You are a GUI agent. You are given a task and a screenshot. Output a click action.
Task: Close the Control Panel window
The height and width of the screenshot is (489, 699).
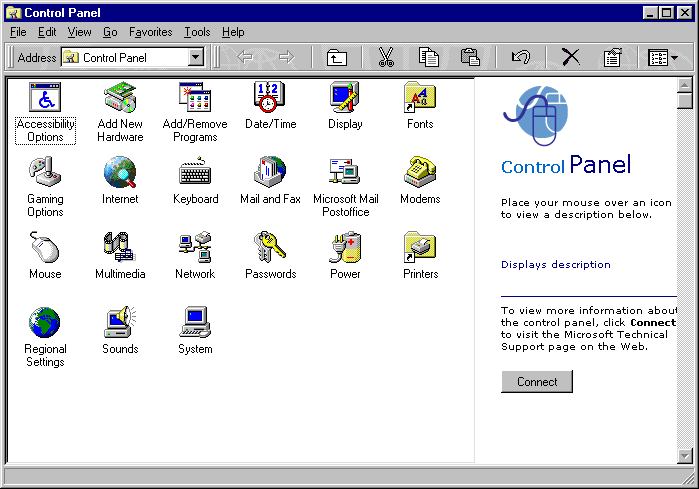point(684,12)
